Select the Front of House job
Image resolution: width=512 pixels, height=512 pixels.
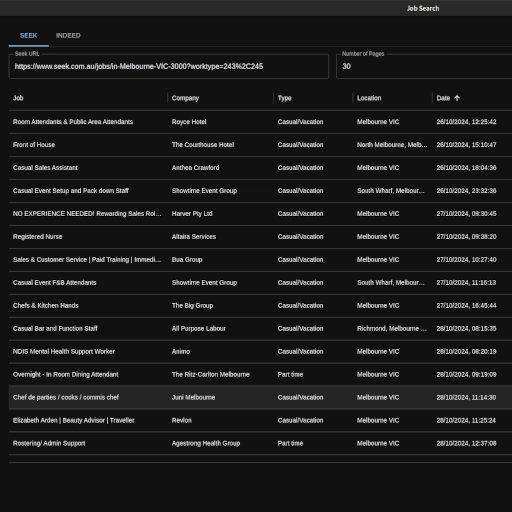click(x=34, y=145)
